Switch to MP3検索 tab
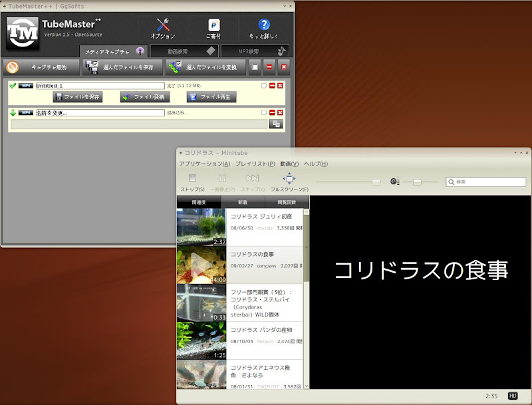 [x=255, y=51]
